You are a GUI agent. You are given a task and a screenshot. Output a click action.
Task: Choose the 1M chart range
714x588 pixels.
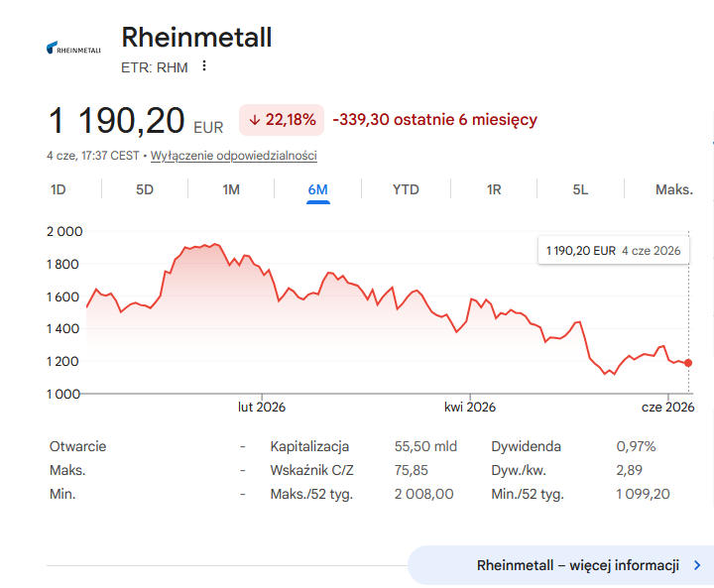click(231, 189)
